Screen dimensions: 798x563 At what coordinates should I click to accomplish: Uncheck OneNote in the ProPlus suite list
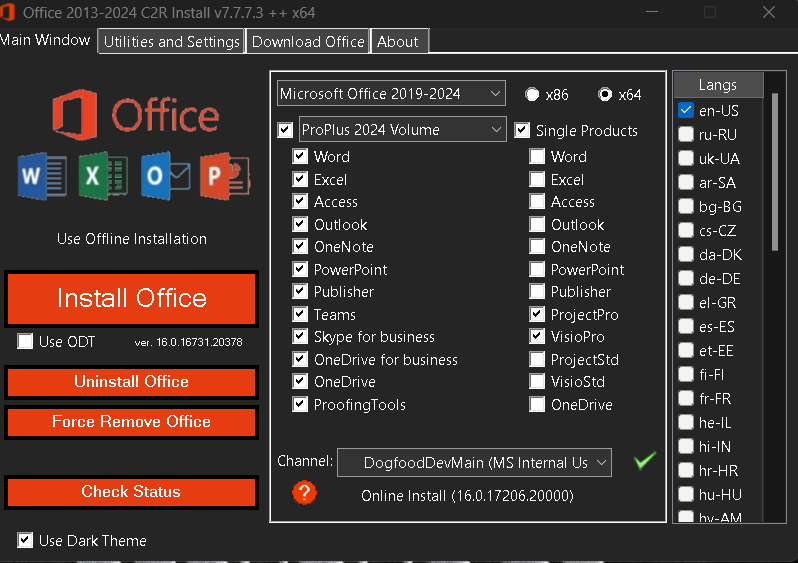300,246
